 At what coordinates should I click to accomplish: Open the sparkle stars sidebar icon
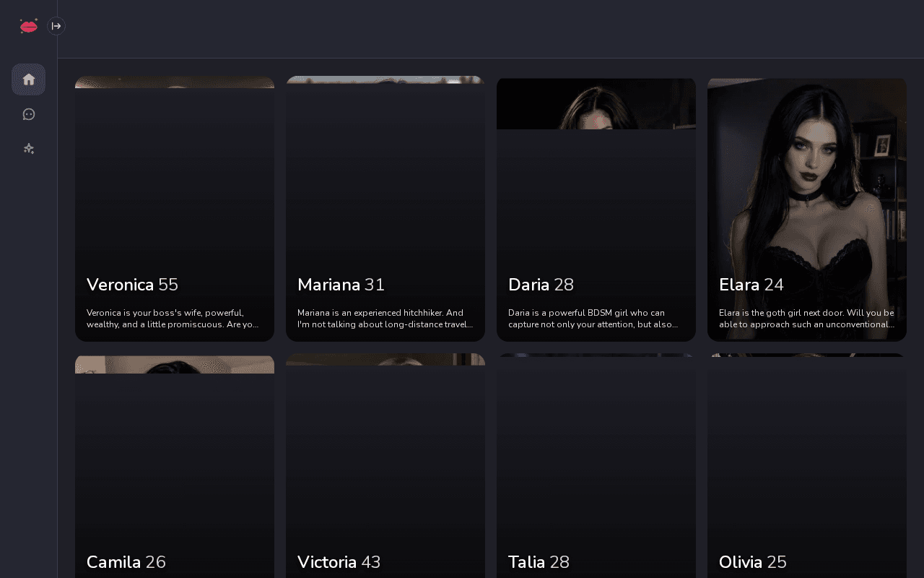(x=29, y=149)
